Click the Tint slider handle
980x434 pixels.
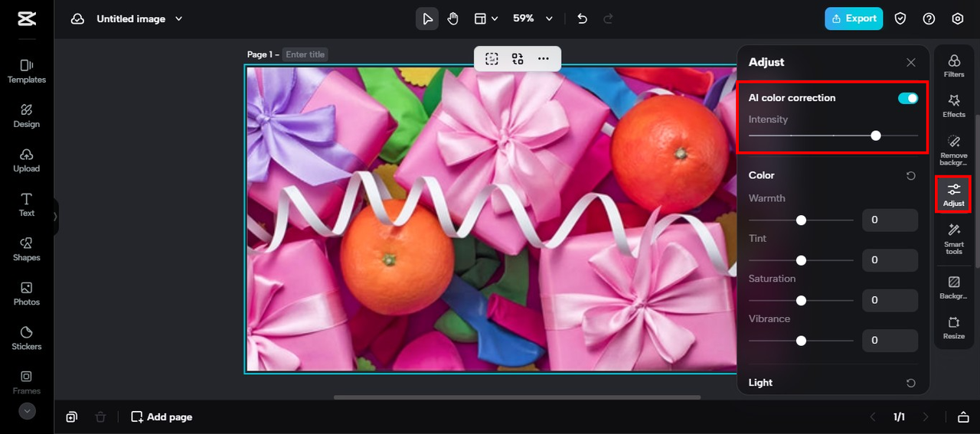(x=801, y=260)
